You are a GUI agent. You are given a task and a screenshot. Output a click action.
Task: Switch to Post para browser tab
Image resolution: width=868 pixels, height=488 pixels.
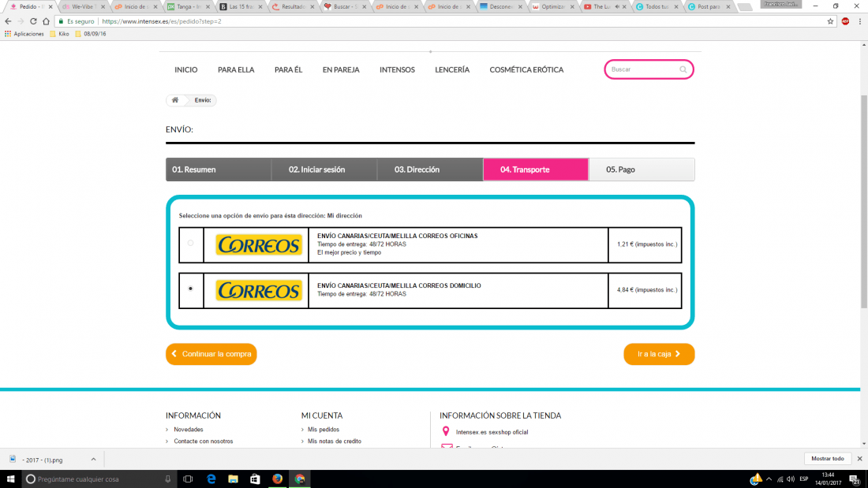pyautogui.click(x=709, y=6)
